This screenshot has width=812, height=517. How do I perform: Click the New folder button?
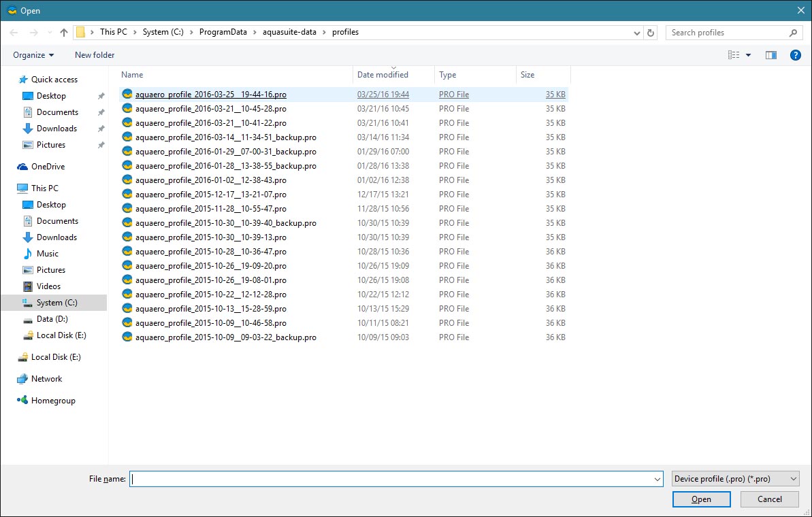coord(95,55)
